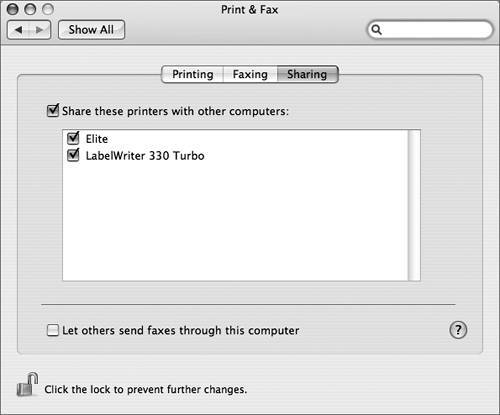The image size is (500, 415).
Task: Select the Sharing tab
Action: coord(307,74)
